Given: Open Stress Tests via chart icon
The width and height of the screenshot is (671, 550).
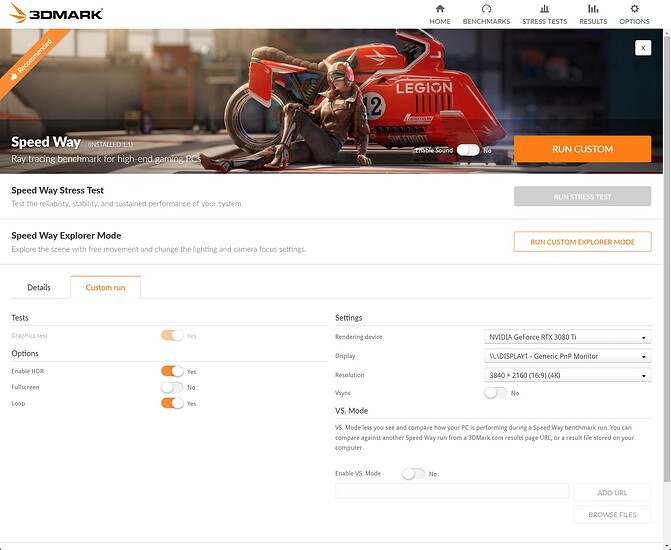Looking at the screenshot, I should tap(544, 9).
